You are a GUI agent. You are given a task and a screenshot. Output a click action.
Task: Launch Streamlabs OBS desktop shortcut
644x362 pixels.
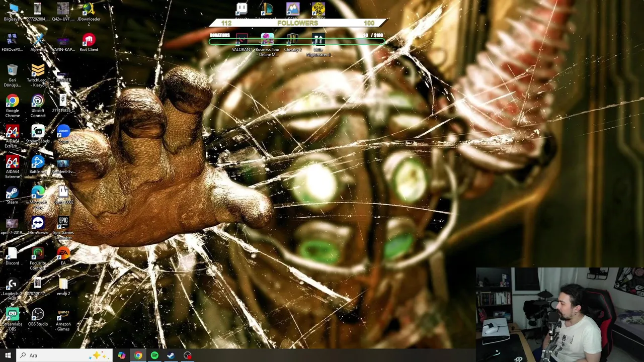coord(13,320)
